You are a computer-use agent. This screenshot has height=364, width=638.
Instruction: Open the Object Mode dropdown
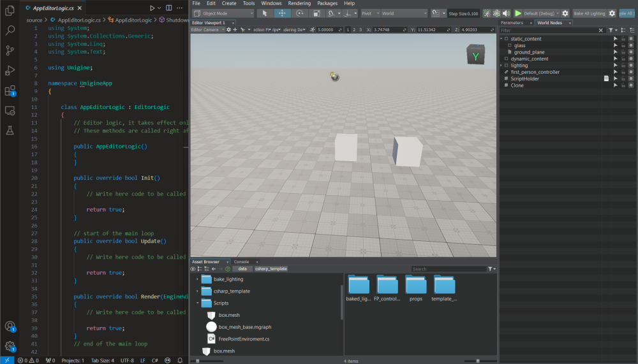(x=223, y=13)
